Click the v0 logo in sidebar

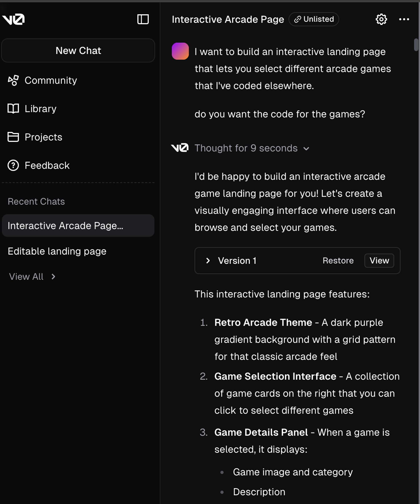pos(13,19)
